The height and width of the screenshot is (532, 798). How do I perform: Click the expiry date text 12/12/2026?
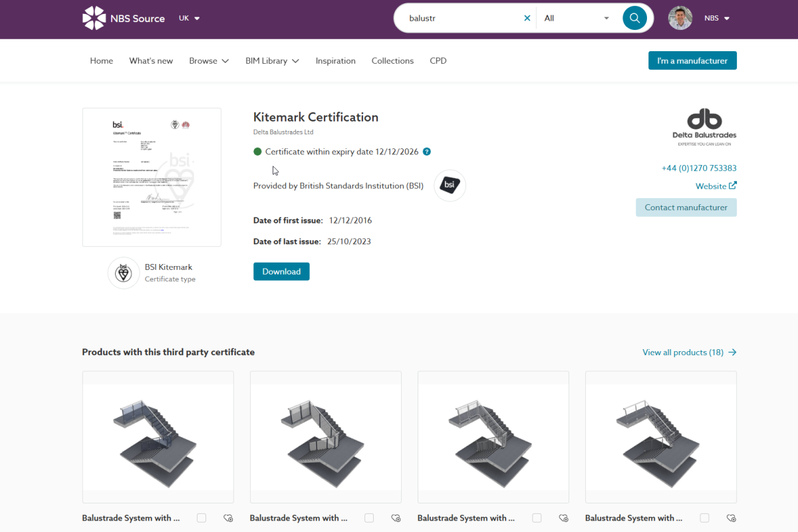coord(397,152)
